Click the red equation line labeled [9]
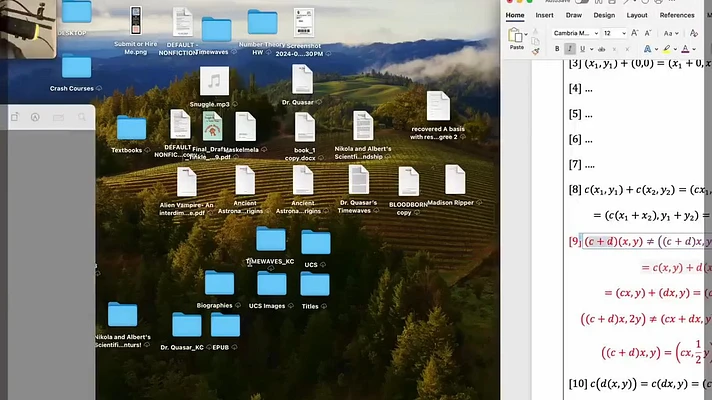 (x=640, y=241)
